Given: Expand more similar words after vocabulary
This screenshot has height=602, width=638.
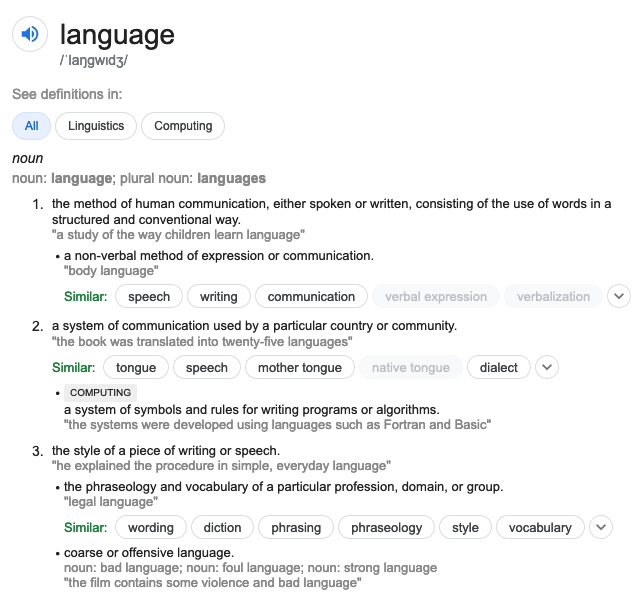Looking at the screenshot, I should point(601,527).
